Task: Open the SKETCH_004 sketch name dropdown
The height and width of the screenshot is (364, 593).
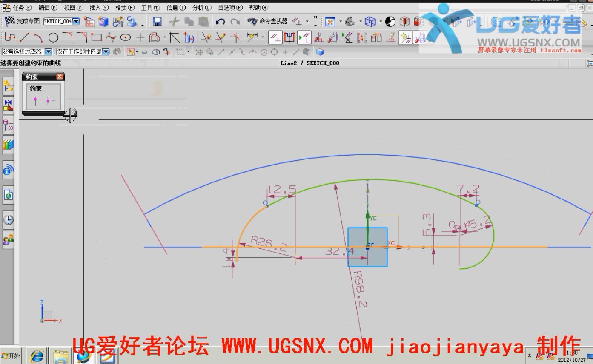Action: coord(76,21)
